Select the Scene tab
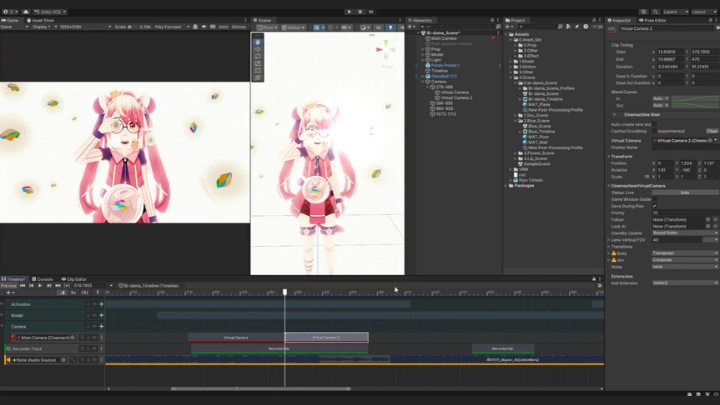Viewport: 720px width, 405px height. pyautogui.click(x=262, y=20)
